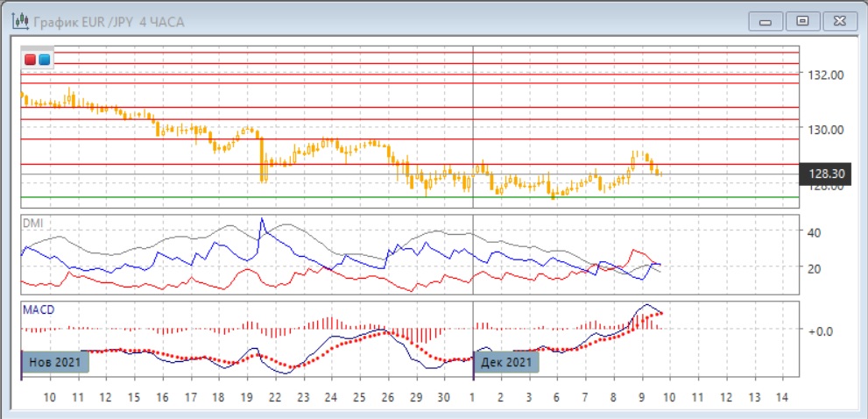Click the date 14 on time axis
This screenshot has height=419, width=868.
coord(782,397)
